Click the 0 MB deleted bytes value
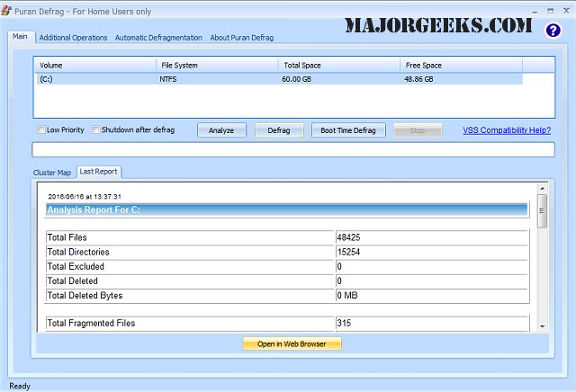This screenshot has width=576, height=392. pos(347,296)
